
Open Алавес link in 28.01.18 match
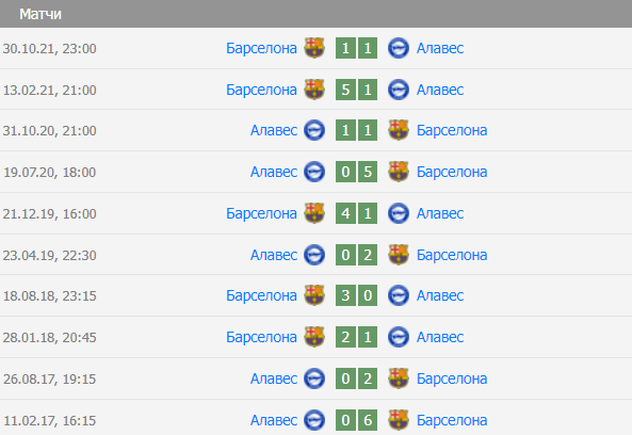(440, 337)
